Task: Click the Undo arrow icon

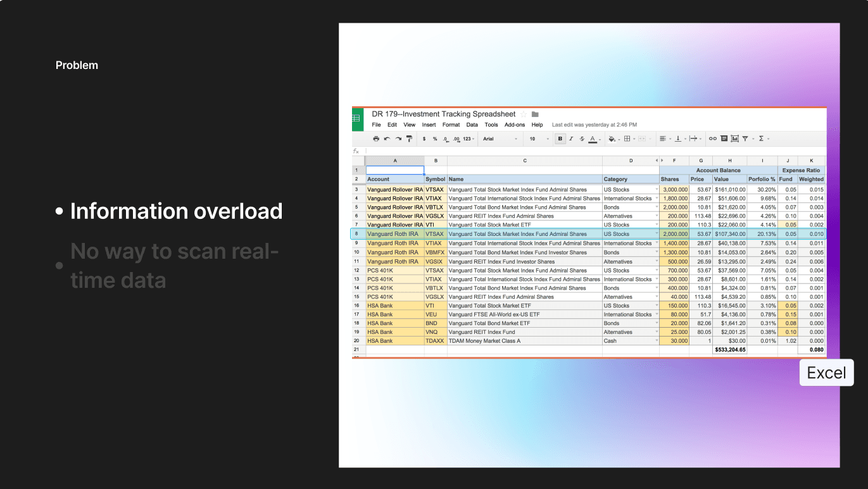Action: pyautogui.click(x=387, y=139)
